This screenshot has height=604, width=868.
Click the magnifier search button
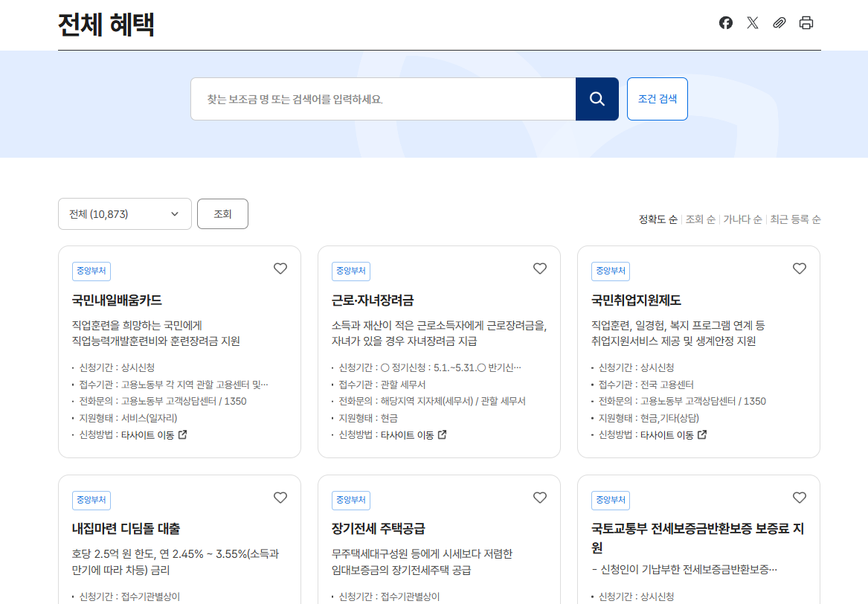click(x=597, y=98)
